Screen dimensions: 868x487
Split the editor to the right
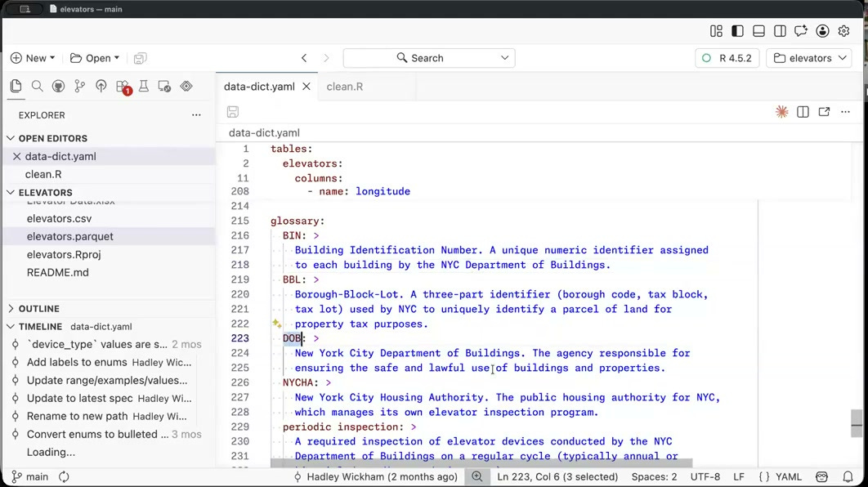(803, 112)
